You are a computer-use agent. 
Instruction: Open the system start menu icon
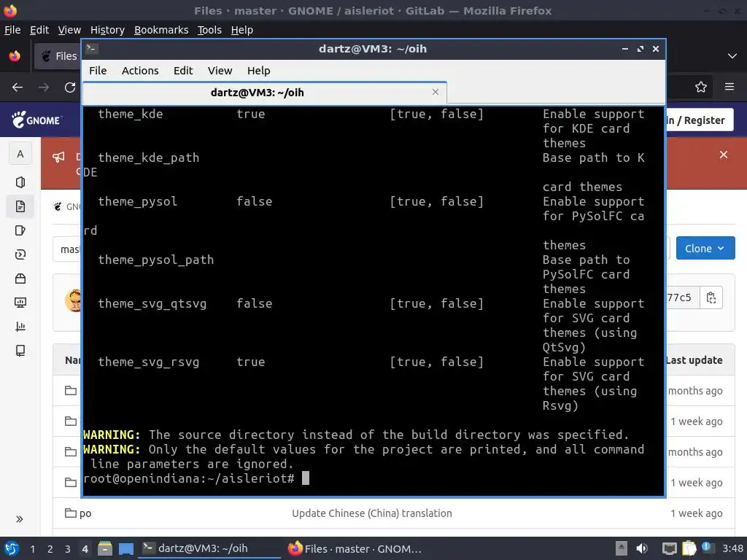click(12, 548)
